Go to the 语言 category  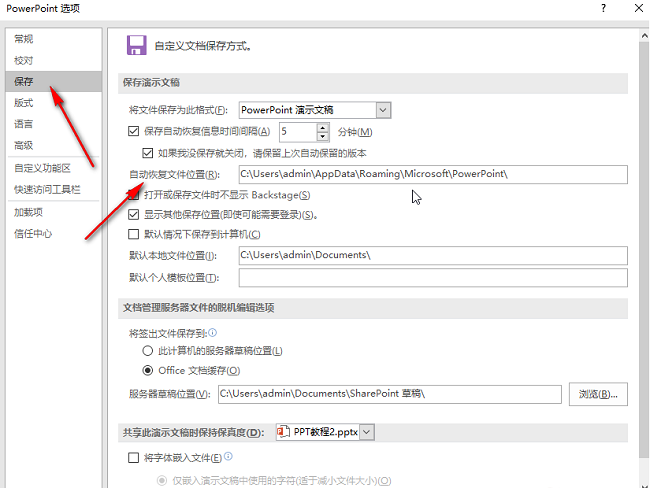54,124
